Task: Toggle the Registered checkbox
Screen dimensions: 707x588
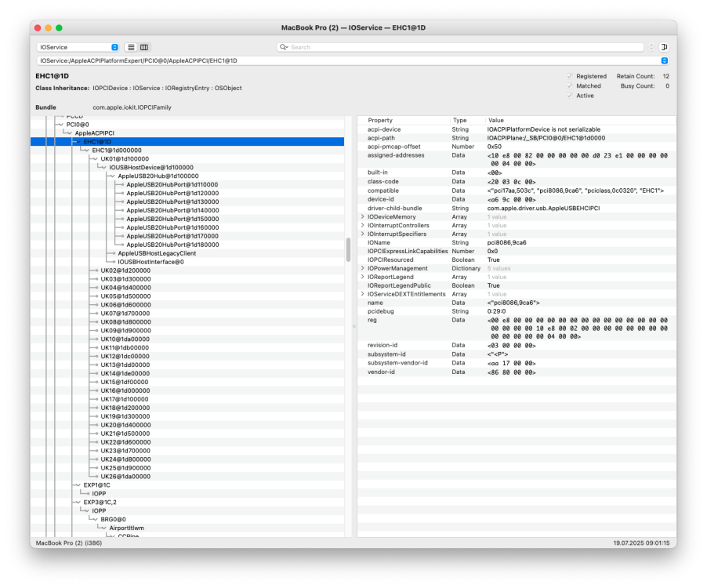Action: (570, 76)
